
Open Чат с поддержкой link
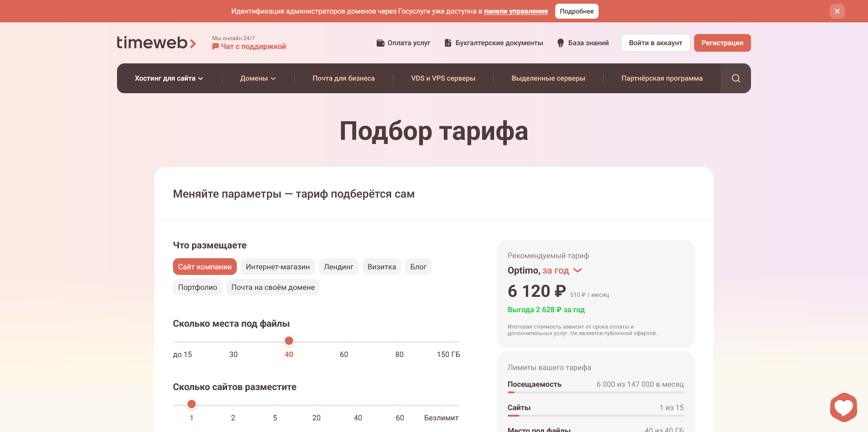point(253,47)
